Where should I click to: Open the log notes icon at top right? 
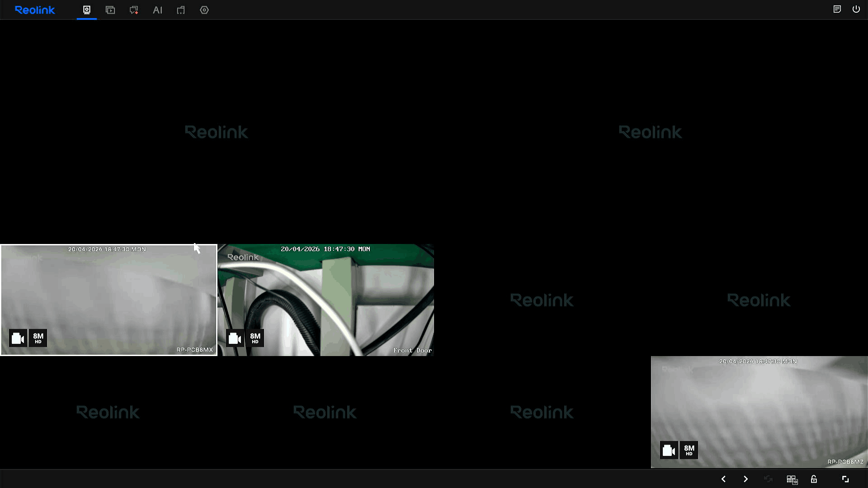(837, 9)
